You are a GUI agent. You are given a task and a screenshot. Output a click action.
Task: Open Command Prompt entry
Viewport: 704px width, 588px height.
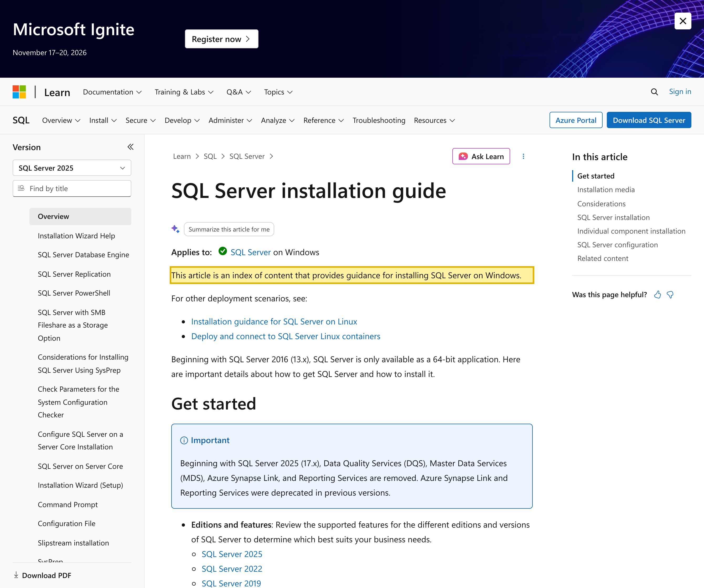(x=68, y=505)
